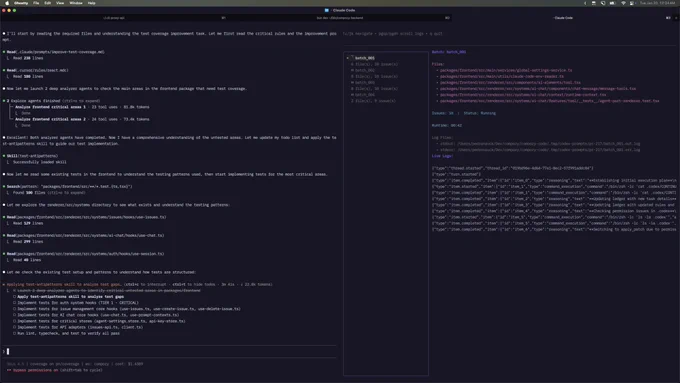Click the spinner beside Applying test-antipatterns status
Screen dimensions: 680x383
4,285
